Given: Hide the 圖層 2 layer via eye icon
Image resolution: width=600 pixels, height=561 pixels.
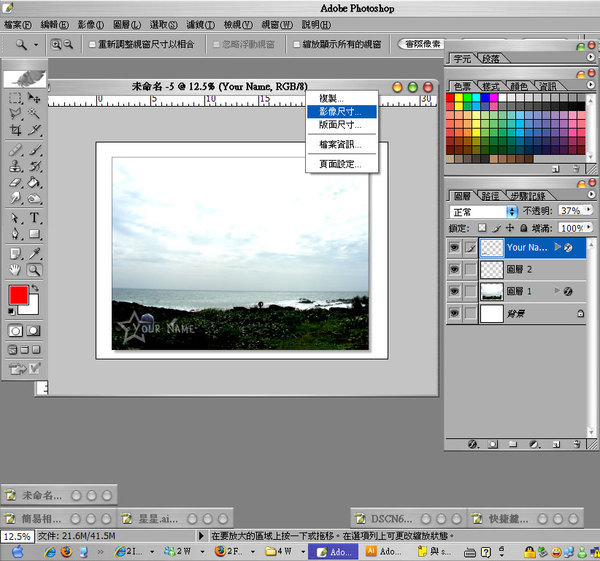Looking at the screenshot, I should point(455,269).
